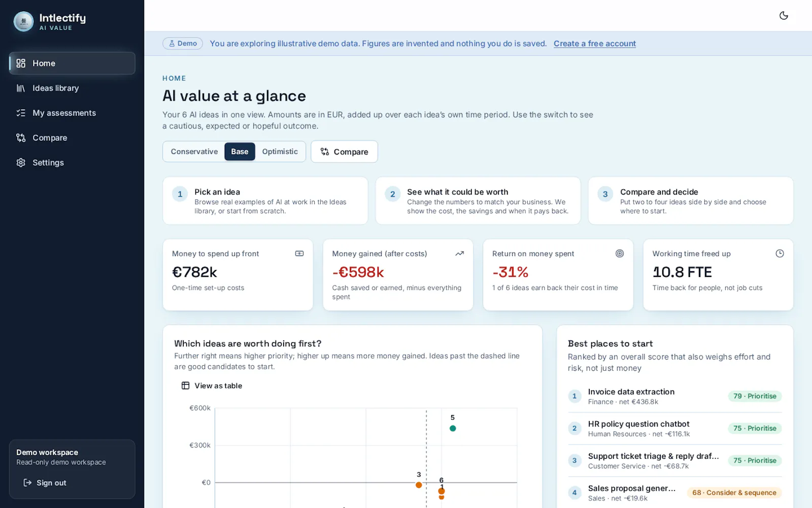Image resolution: width=812 pixels, height=508 pixels.
Task: Select the Conservative scenario
Action: pos(194,152)
